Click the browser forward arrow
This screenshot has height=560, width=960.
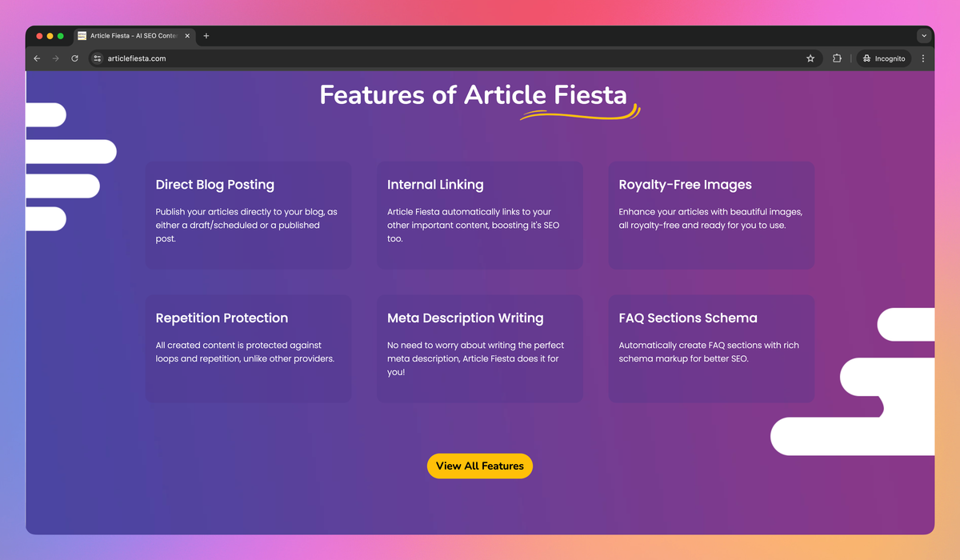[x=56, y=58]
